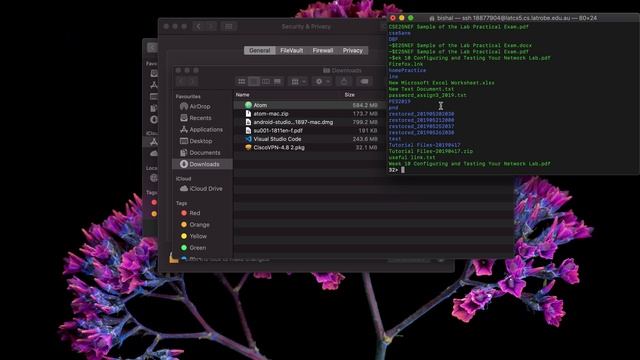Click 'New Text Document.txt' in terminal

click(421, 89)
